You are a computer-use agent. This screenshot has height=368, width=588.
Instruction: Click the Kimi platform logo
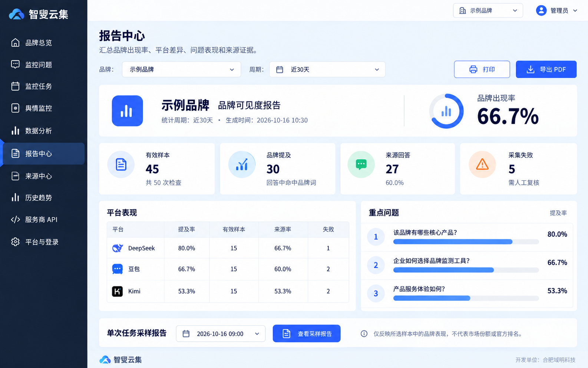118,291
